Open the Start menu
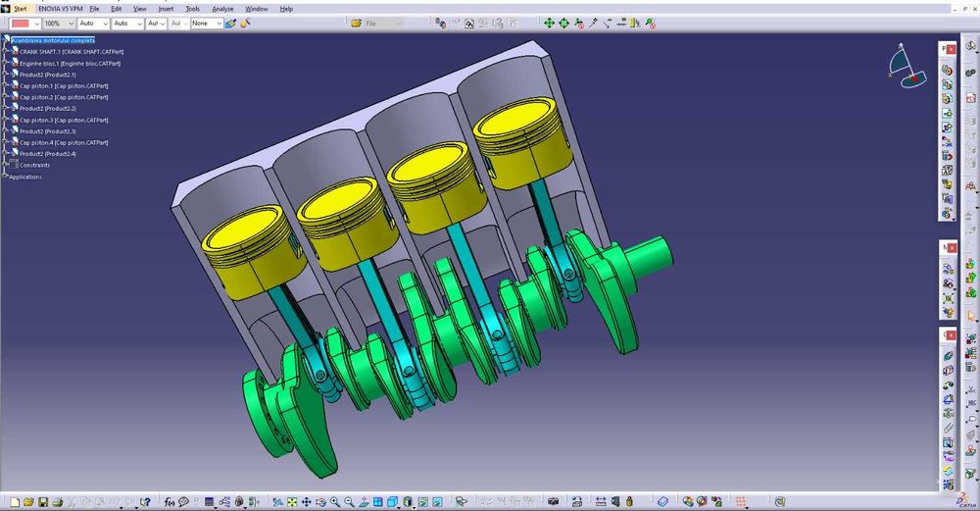 click(20, 9)
